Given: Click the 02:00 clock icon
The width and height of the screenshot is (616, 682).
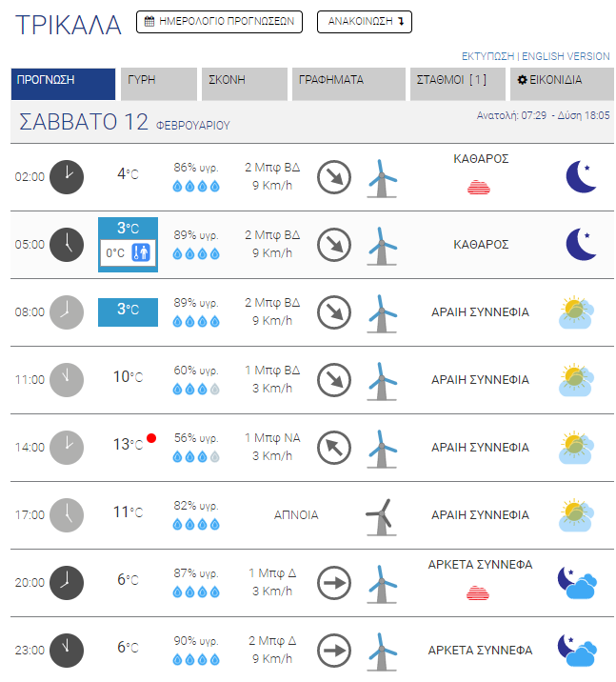Looking at the screenshot, I should pyautogui.click(x=67, y=176).
